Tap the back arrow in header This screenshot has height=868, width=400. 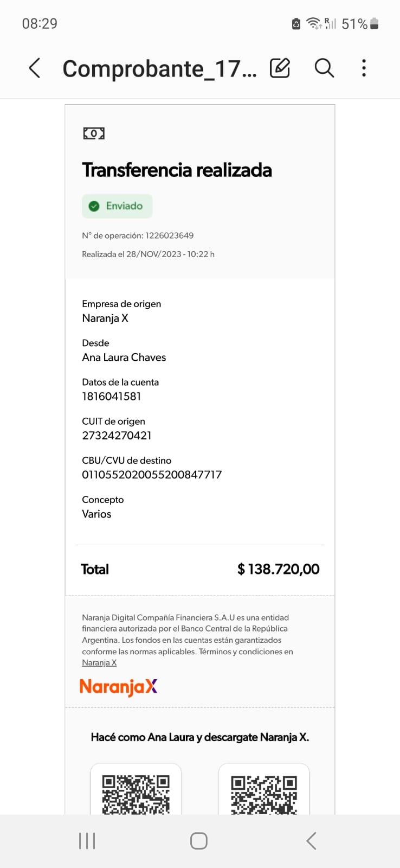pyautogui.click(x=35, y=68)
